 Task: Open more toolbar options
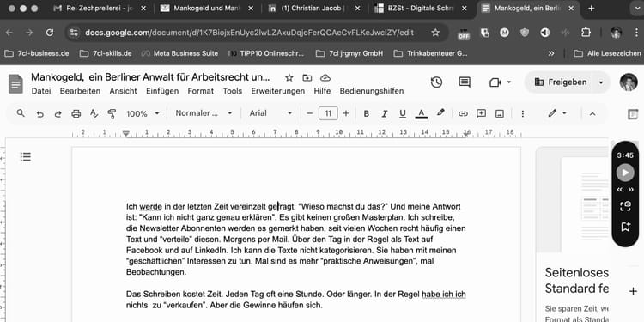point(522,113)
